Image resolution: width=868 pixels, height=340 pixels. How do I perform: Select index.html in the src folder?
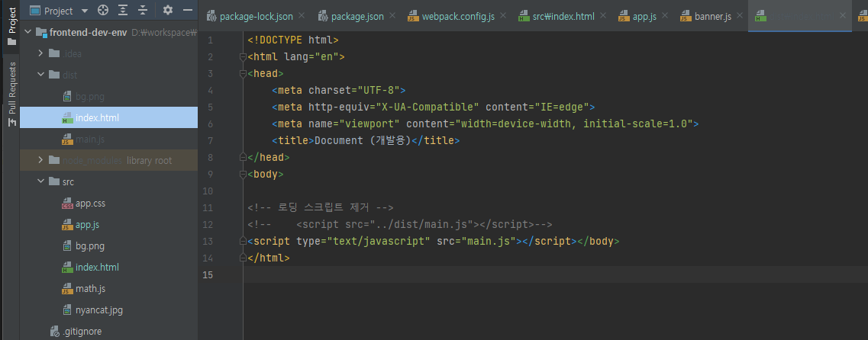[98, 268]
